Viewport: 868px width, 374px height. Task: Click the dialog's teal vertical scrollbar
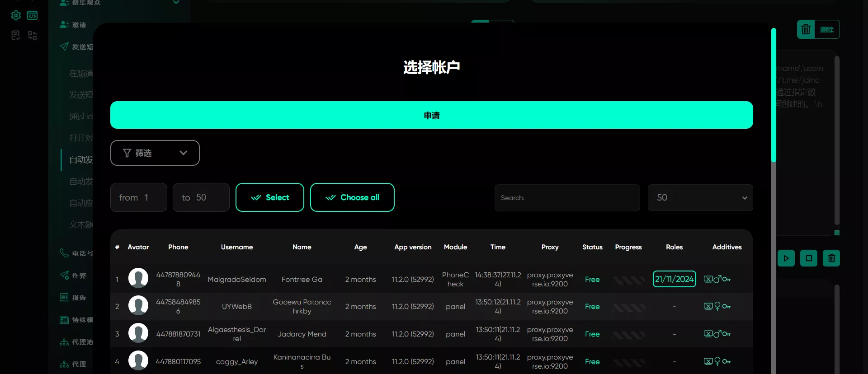coord(774,95)
